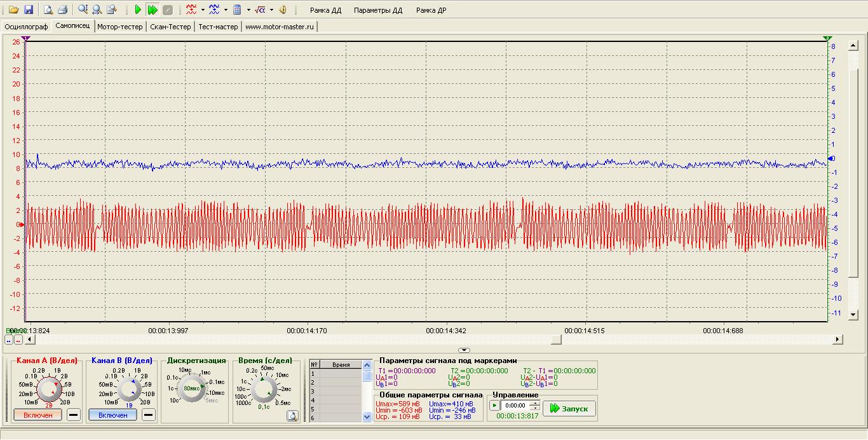The width and height of the screenshot is (868, 440).
Task: Click the greyed stop button in the toolbar
Action: click(x=167, y=10)
